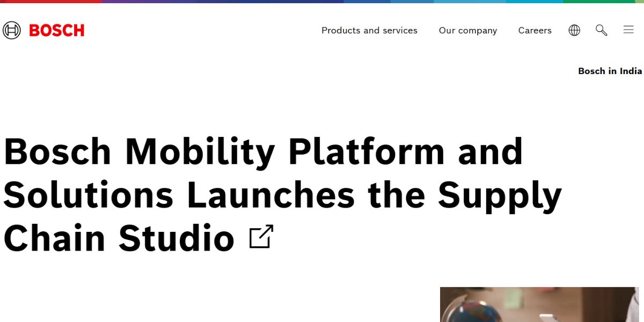The image size is (644, 322).
Task: Open the Bosch Mobility Platform headline link
Action: point(263,151)
